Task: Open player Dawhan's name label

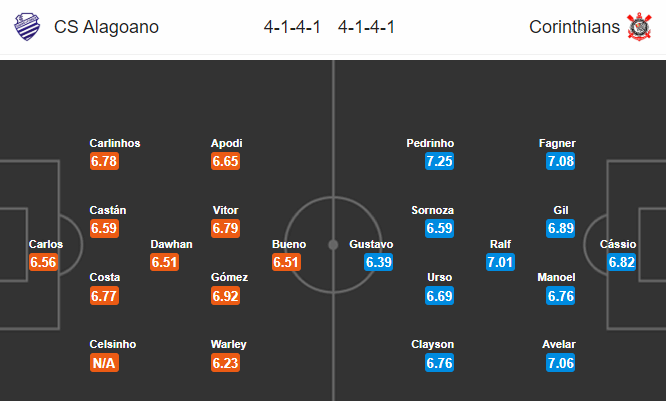Action: click(171, 244)
